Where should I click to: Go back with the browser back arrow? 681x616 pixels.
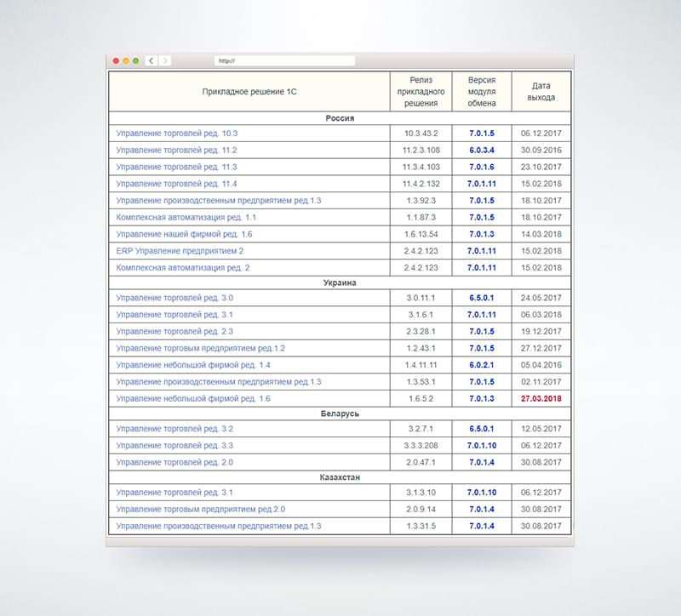click(x=152, y=60)
